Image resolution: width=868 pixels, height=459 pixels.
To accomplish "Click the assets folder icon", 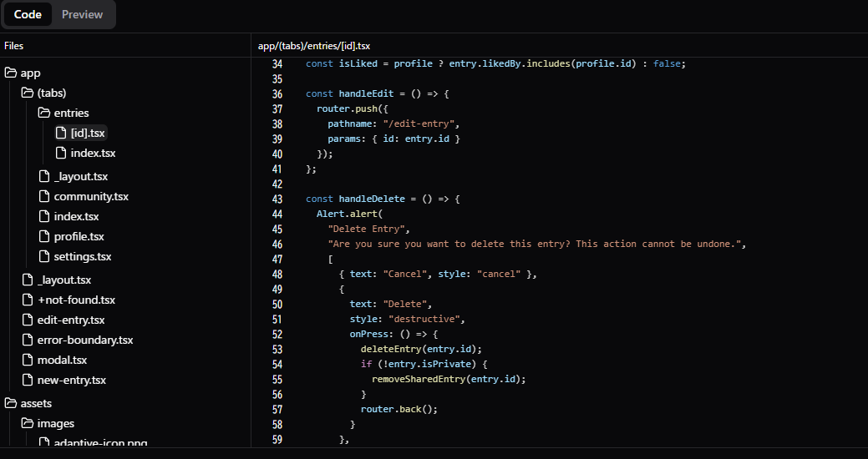I will point(11,403).
